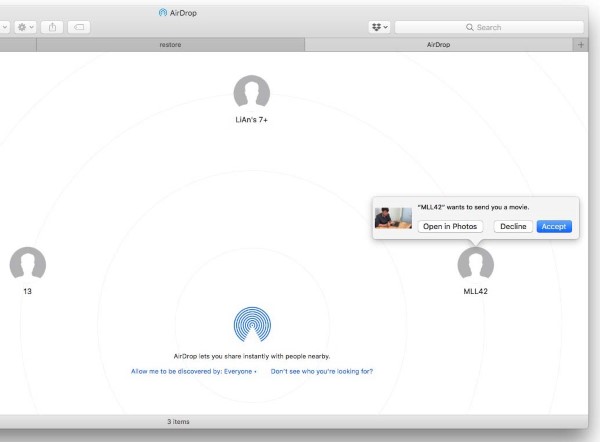Expand 'Allow me to be discovered by' menu
Screen dimensions: 600x442
(x=194, y=371)
